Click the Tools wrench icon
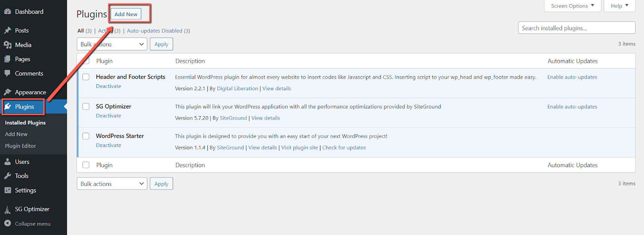The width and height of the screenshot is (644, 235). click(8, 176)
